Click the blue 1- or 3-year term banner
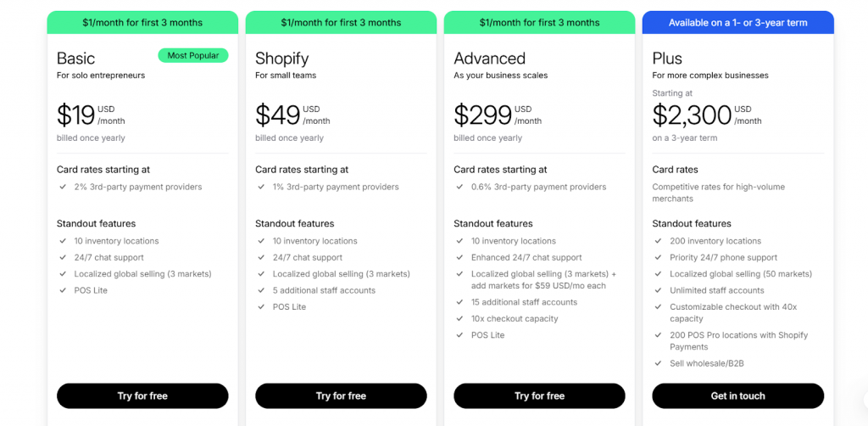 coord(737,23)
